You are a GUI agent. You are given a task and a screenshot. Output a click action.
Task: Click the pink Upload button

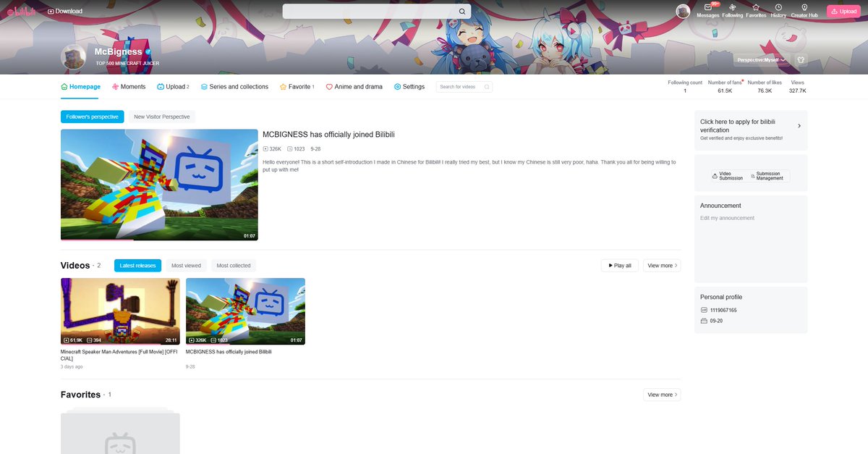coord(844,11)
